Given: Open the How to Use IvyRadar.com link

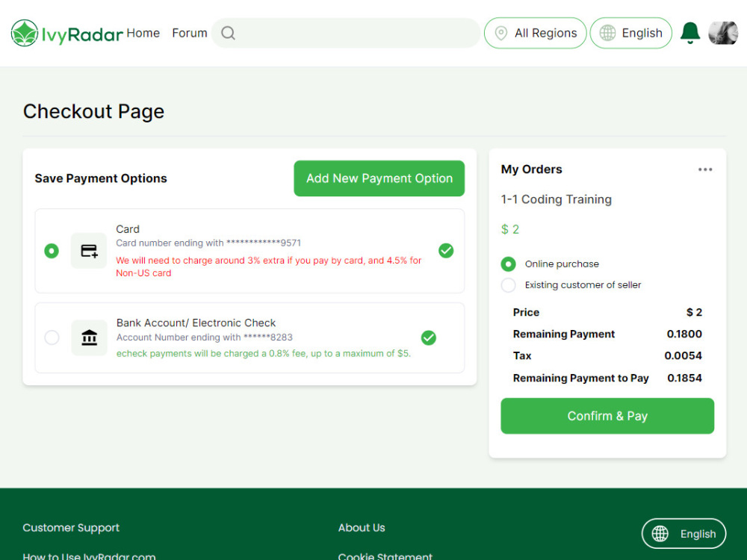Looking at the screenshot, I should click(x=89, y=556).
